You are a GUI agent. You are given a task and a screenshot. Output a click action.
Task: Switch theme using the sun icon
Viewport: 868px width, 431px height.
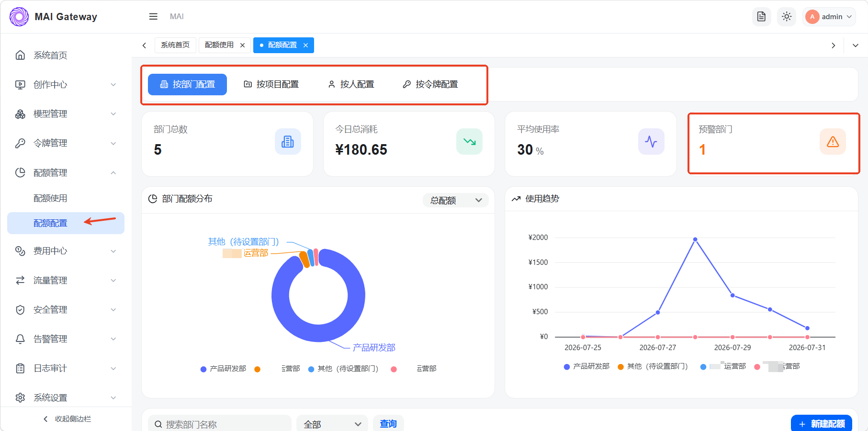[x=787, y=17]
